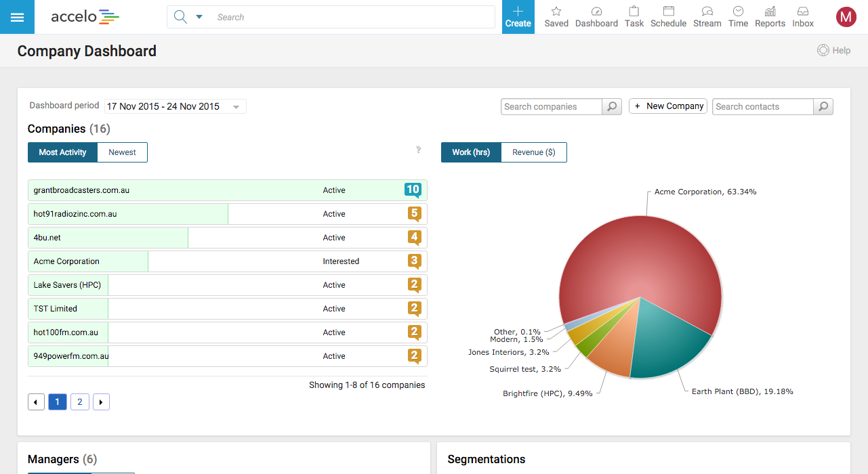Click the New Company button
Image resolution: width=868 pixels, height=474 pixels.
668,106
